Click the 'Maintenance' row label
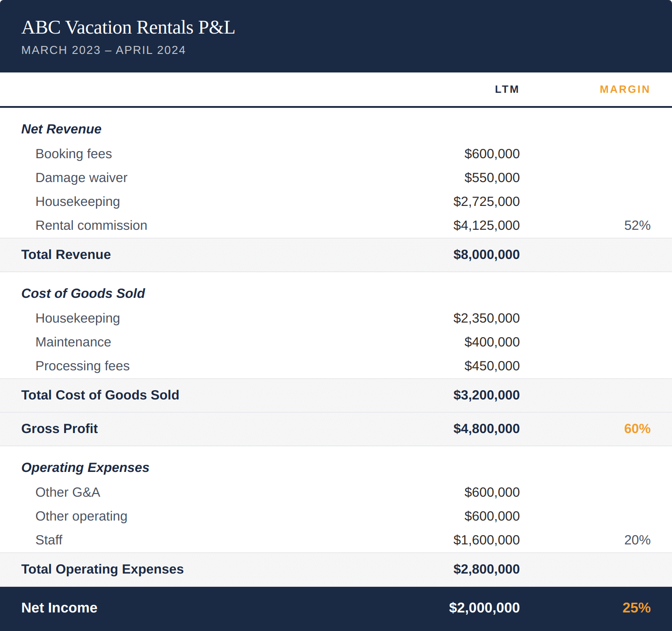Viewport: 672px width, 631px height. coord(73,342)
